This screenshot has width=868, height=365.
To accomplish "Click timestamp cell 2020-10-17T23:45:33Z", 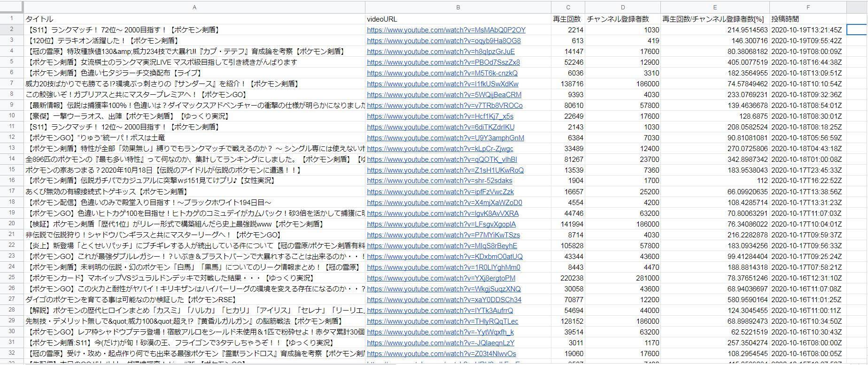I will (x=808, y=170).
